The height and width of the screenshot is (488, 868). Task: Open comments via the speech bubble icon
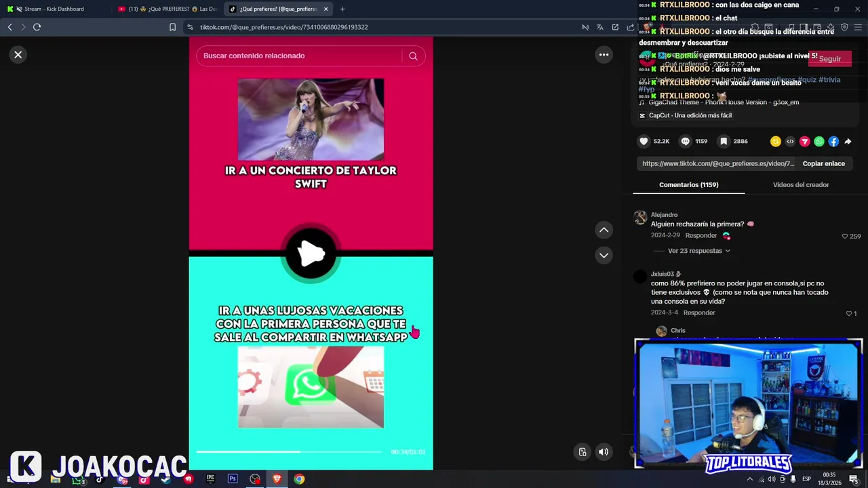[x=685, y=142]
